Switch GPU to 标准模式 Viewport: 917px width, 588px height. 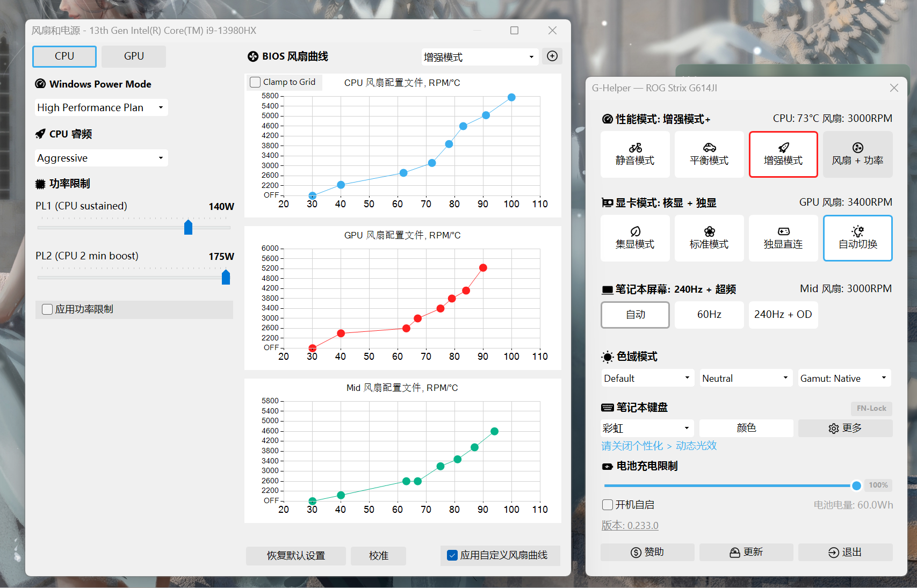[x=709, y=238]
